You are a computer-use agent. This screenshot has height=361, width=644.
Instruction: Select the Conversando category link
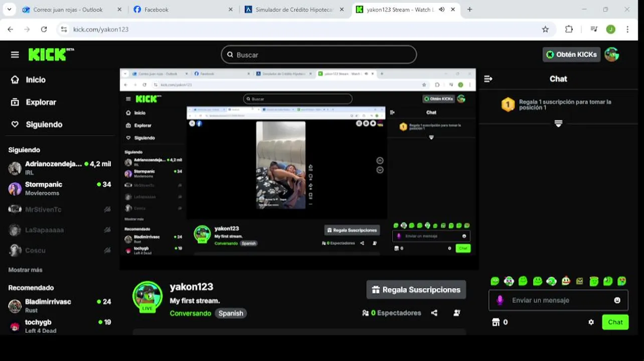191,313
